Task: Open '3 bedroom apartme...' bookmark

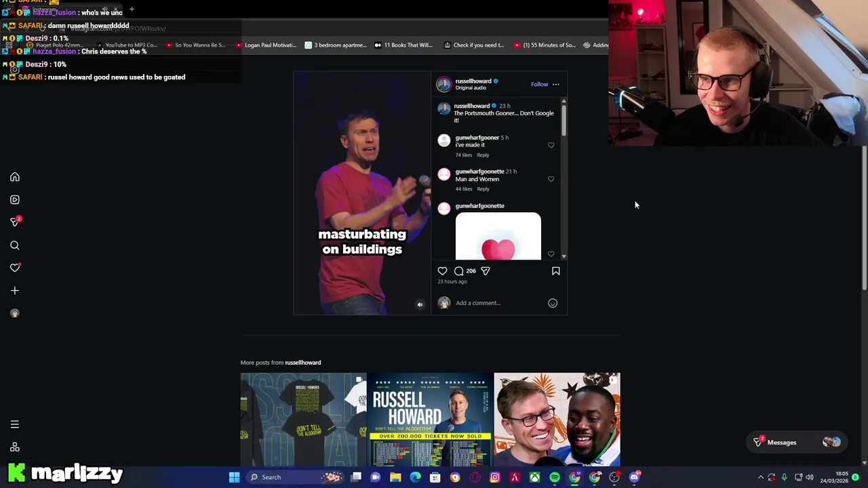Action: [335, 45]
